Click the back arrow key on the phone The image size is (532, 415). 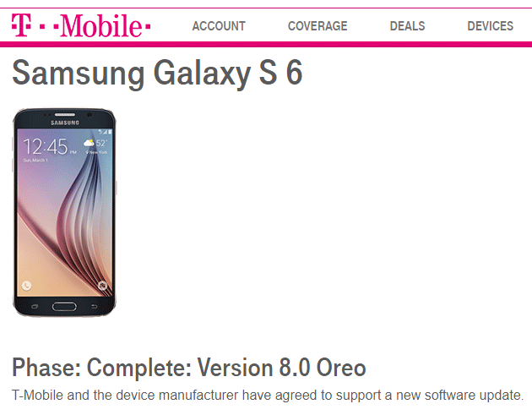(x=94, y=307)
